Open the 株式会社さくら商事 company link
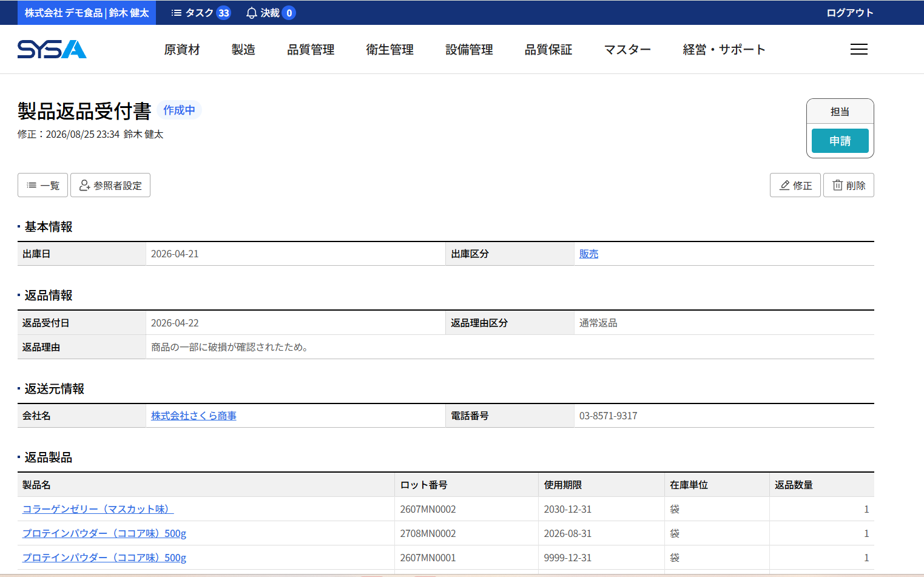 [x=194, y=416]
